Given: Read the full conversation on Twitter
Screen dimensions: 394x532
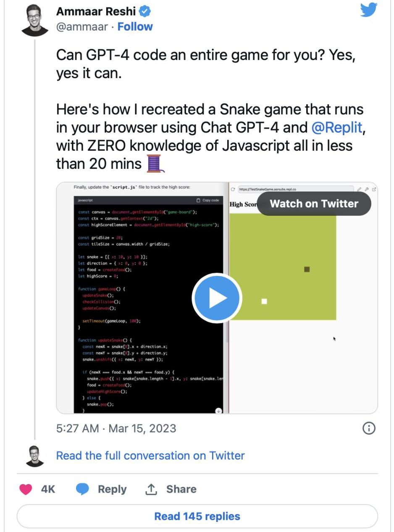Looking at the screenshot, I should (150, 456).
